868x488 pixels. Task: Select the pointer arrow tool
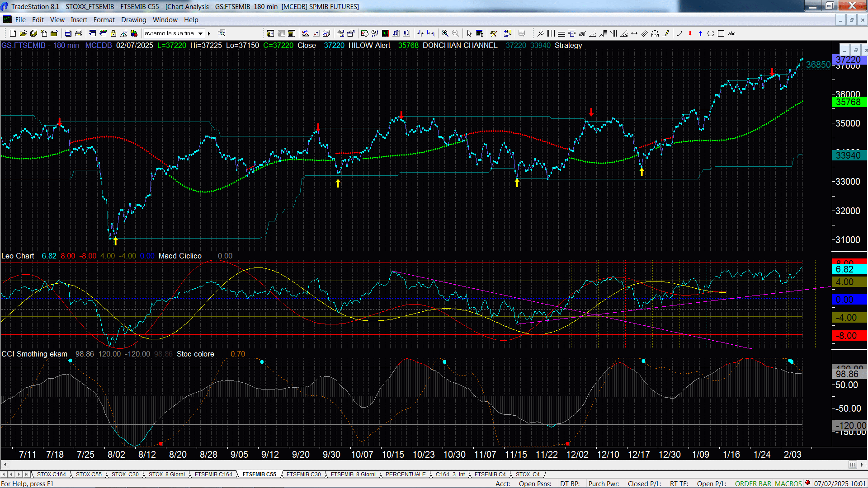pyautogui.click(x=469, y=33)
